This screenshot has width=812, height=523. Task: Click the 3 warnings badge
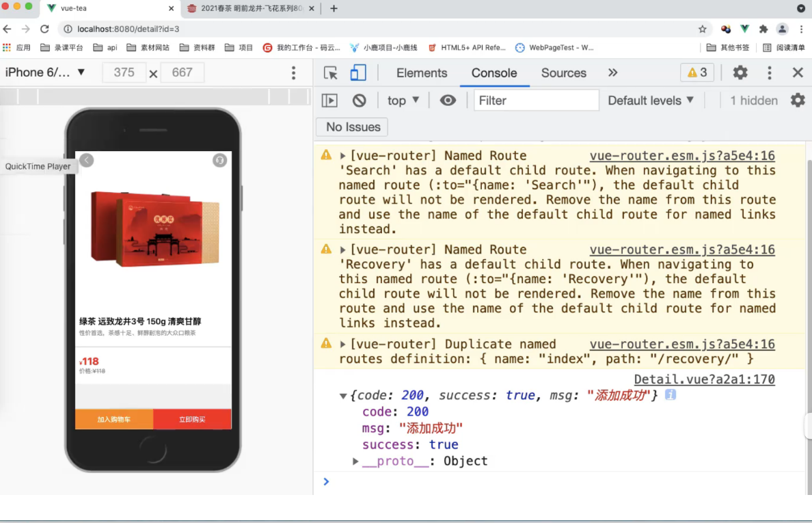(x=697, y=72)
